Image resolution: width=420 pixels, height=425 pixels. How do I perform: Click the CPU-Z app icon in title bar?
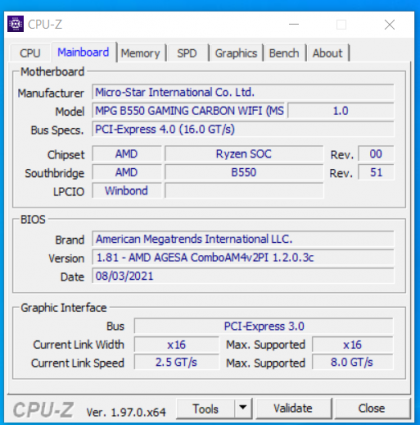coord(15,24)
